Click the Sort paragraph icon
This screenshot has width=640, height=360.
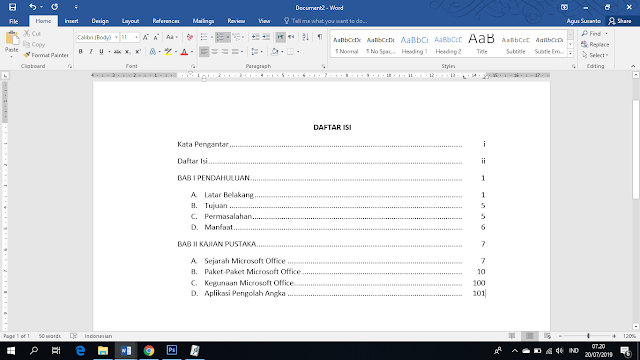coord(305,37)
